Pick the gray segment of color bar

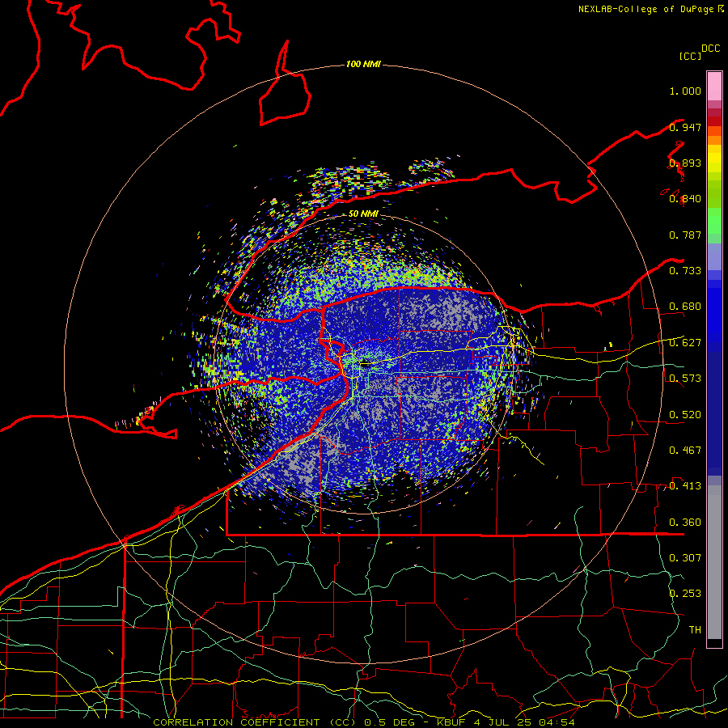(714, 562)
